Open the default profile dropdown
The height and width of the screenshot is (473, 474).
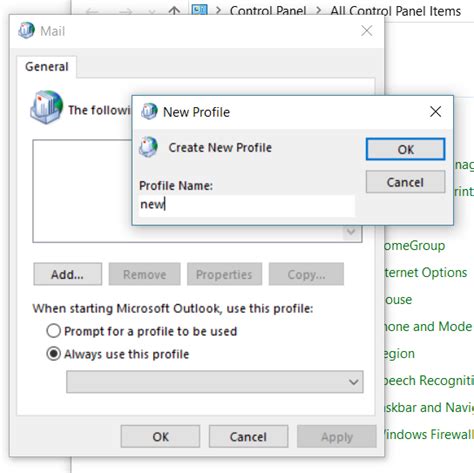pyautogui.click(x=215, y=382)
